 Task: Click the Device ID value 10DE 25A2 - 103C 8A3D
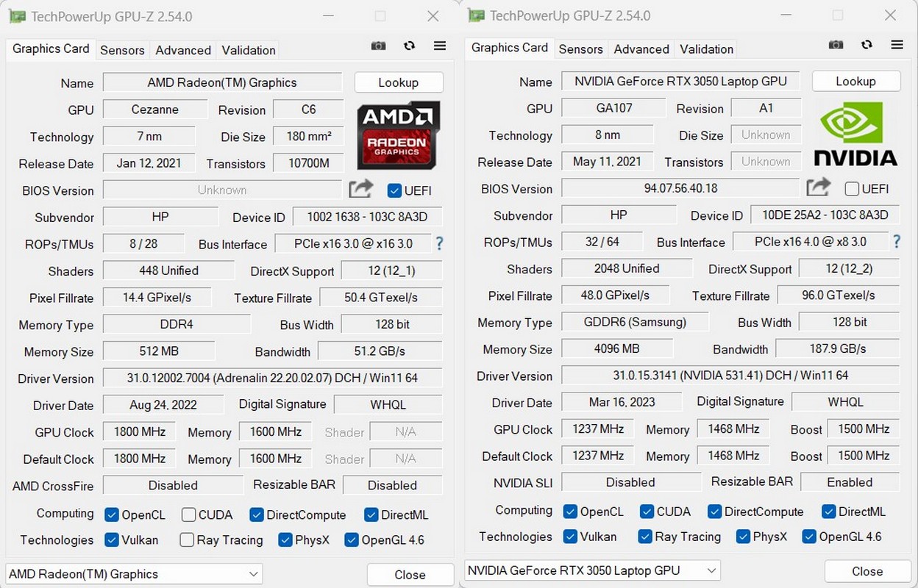click(x=825, y=215)
